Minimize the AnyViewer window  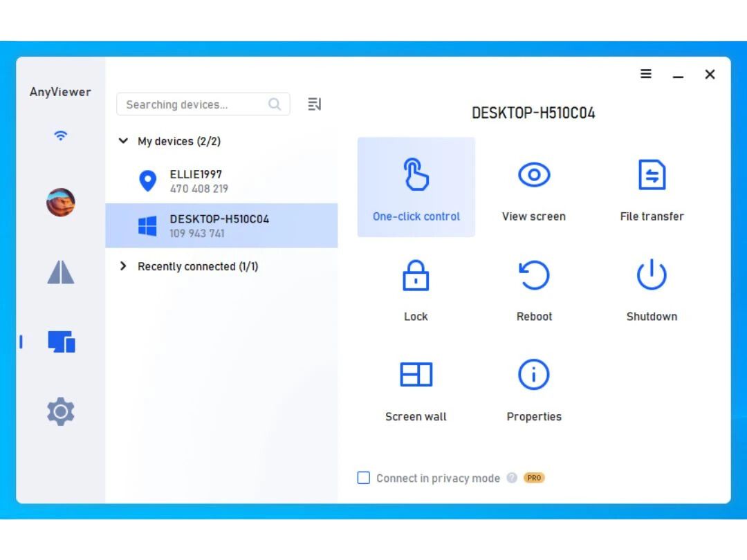tap(678, 75)
